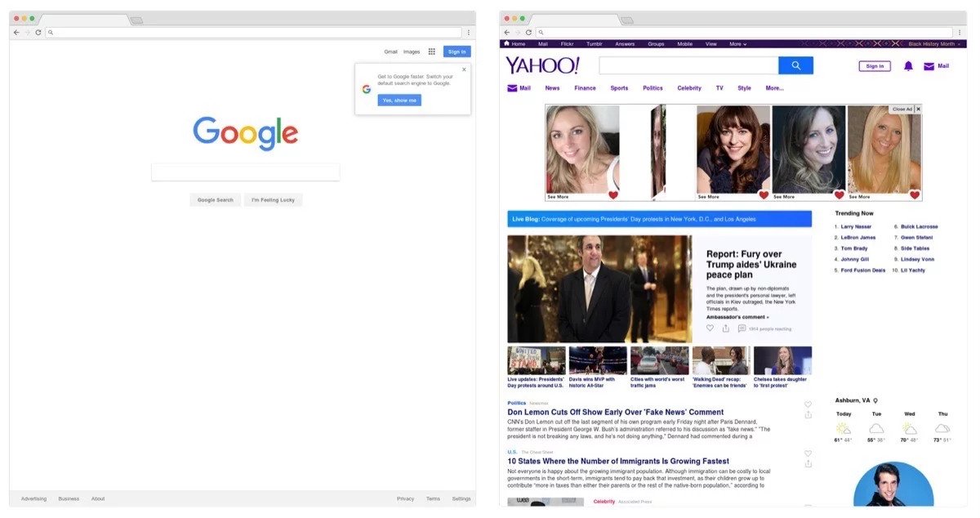The height and width of the screenshot is (518, 980).
Task: Select the Sports tab in Yahoo navigation
Action: pos(619,88)
